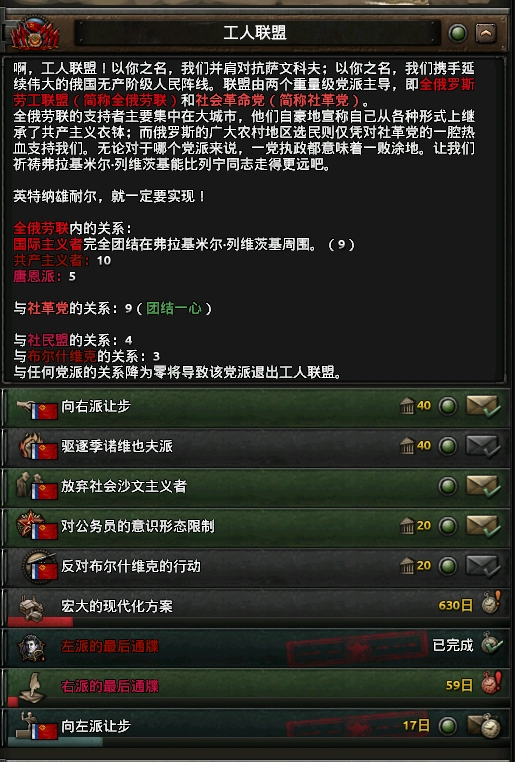Click the envelope icon for 向右派让步

482,406
